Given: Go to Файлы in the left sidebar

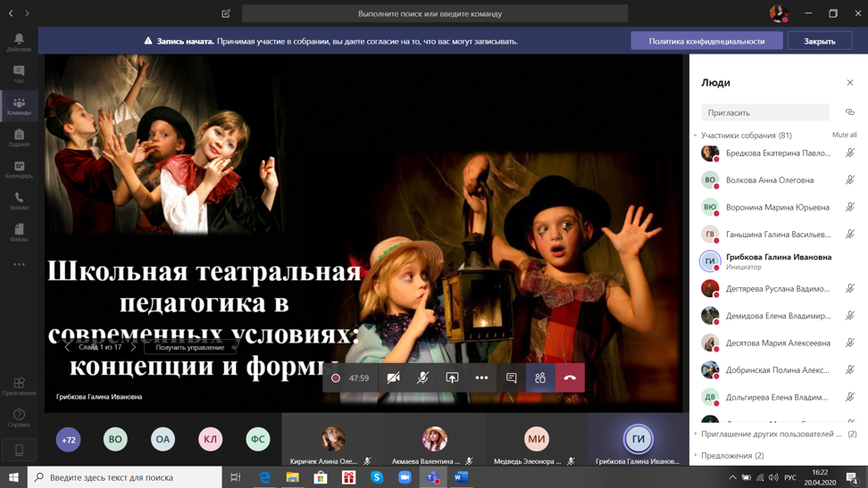Looking at the screenshot, I should click(19, 233).
